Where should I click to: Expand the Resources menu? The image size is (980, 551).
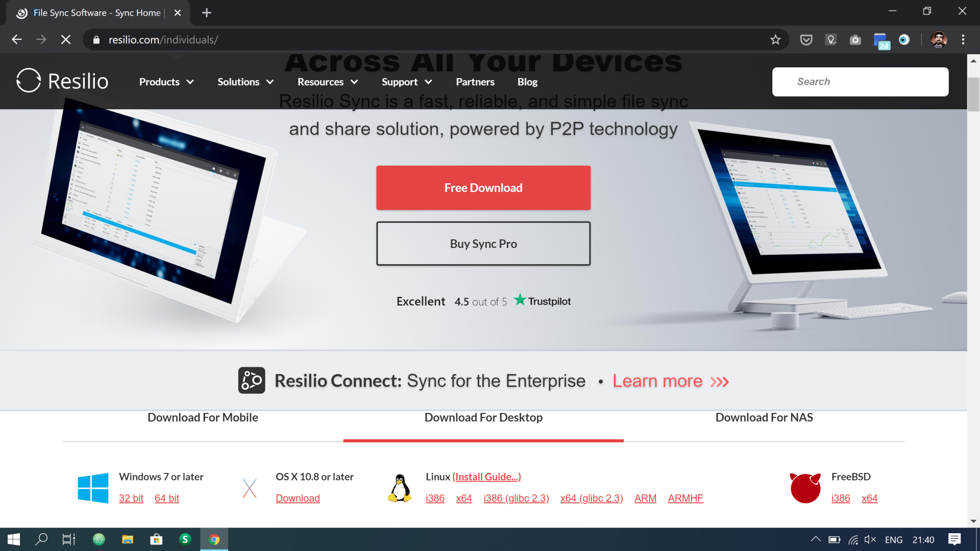click(328, 82)
